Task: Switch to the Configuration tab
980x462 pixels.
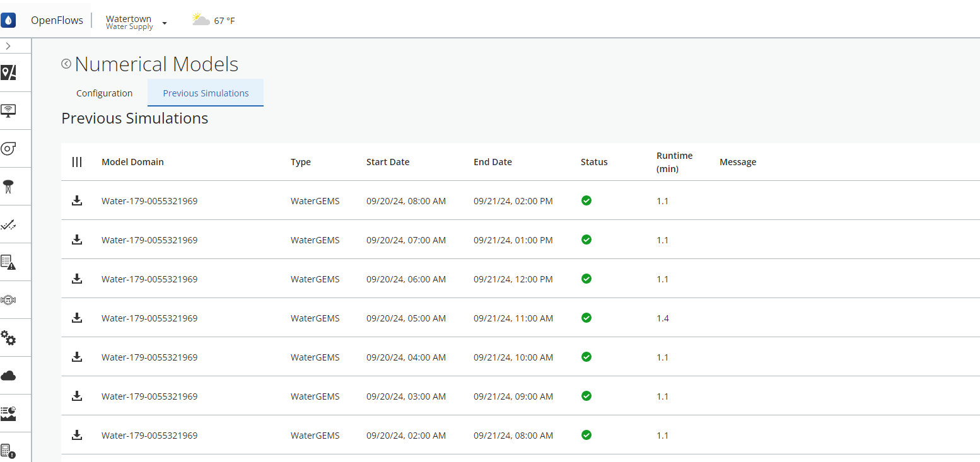Action: click(104, 93)
